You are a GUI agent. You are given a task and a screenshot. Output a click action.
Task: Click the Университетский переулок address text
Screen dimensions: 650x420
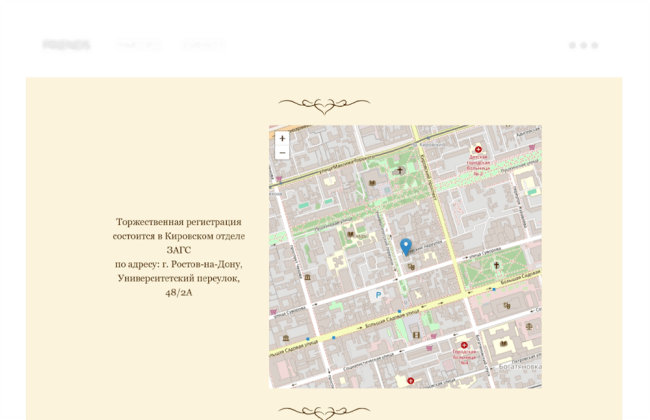point(179,278)
